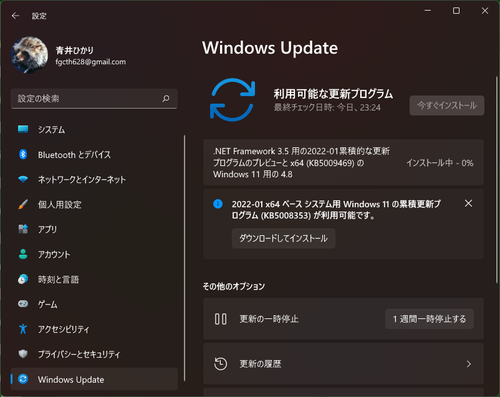This screenshot has height=397, width=500.
Task: Close the Settings window
Action: 485,11
